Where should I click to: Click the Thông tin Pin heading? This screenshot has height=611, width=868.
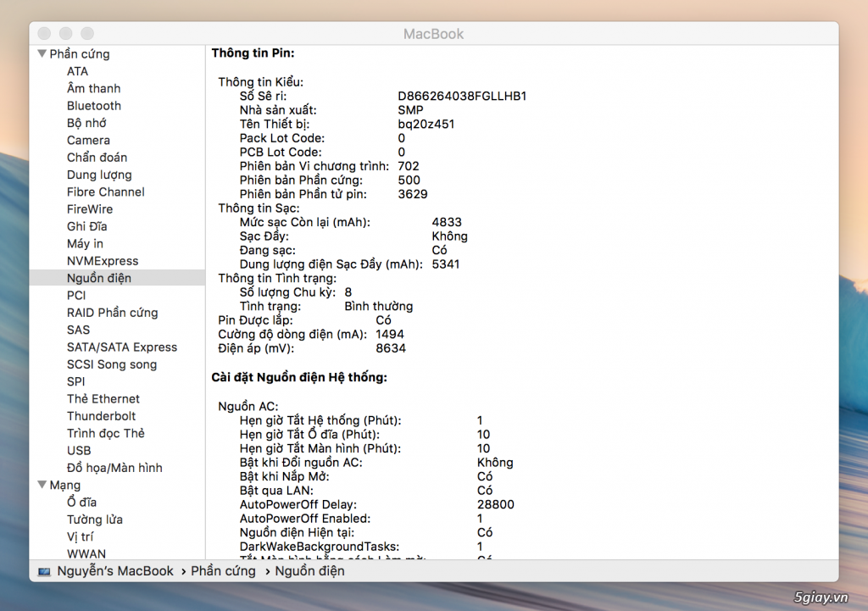pyautogui.click(x=253, y=53)
